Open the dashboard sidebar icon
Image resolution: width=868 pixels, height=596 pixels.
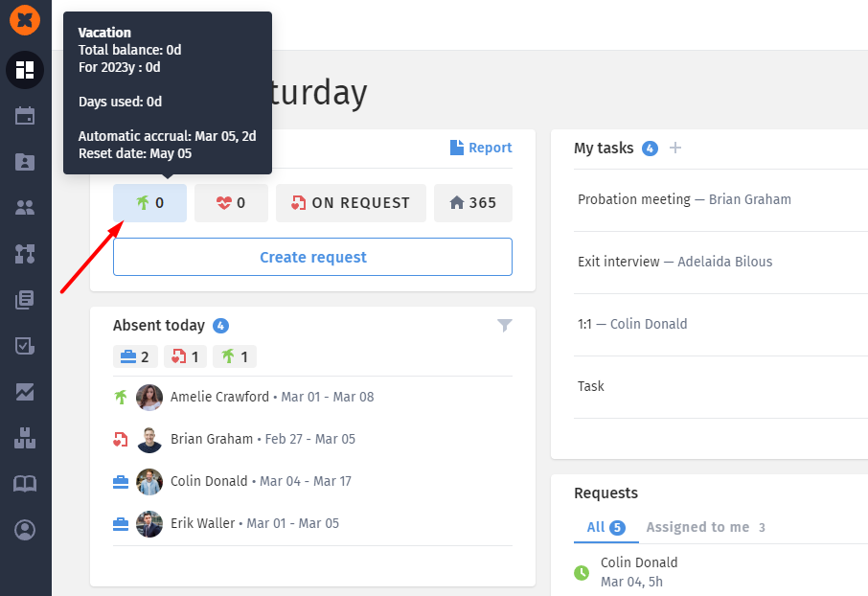click(25, 70)
